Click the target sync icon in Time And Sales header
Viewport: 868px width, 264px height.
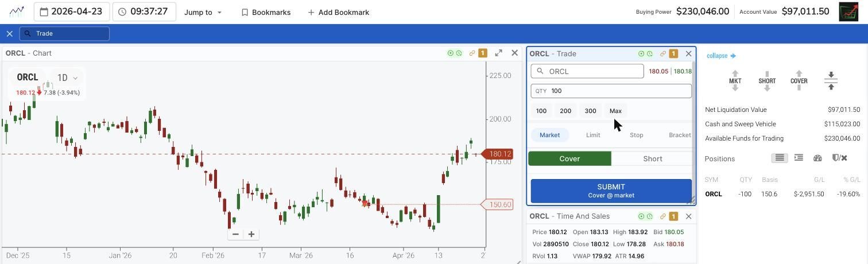641,216
